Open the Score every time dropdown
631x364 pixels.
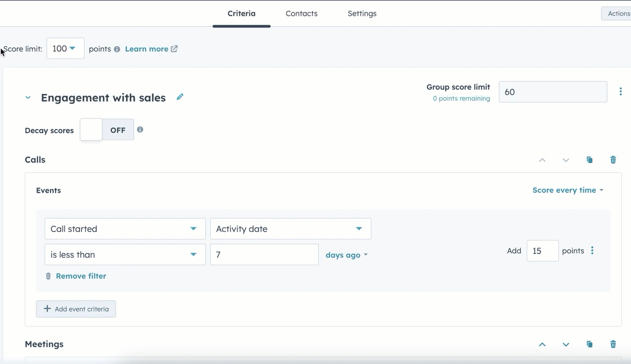click(x=568, y=190)
